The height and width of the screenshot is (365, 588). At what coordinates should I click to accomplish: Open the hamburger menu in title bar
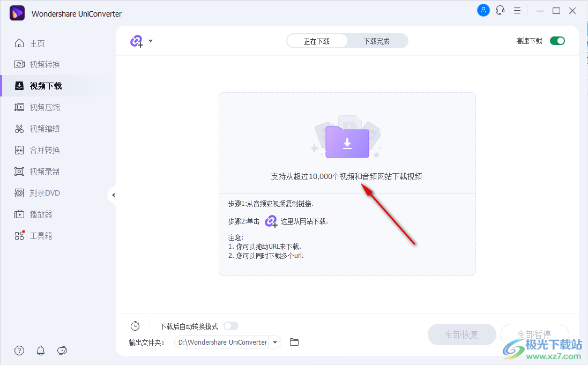point(517,11)
